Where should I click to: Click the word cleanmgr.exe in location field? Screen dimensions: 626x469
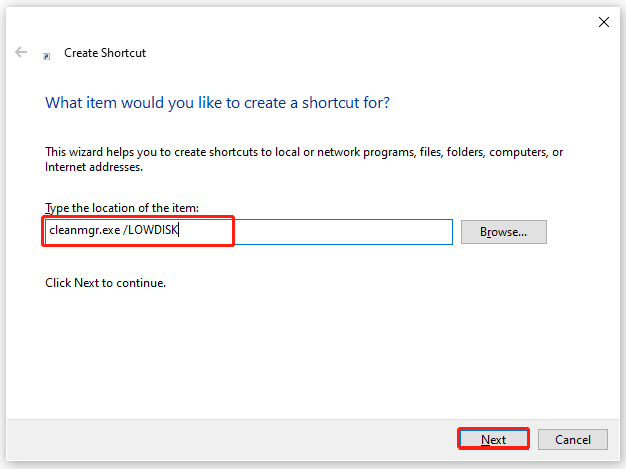point(85,230)
